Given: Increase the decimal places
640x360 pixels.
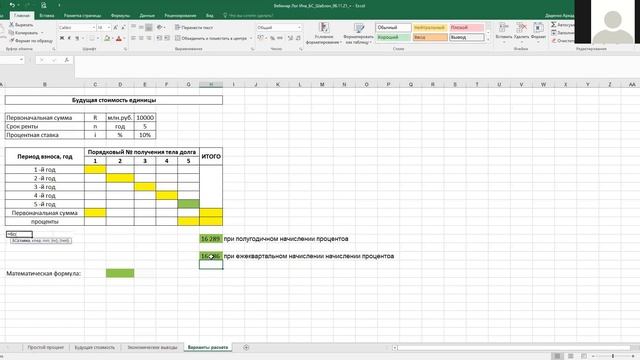Looking at the screenshot, I should tap(290, 38).
